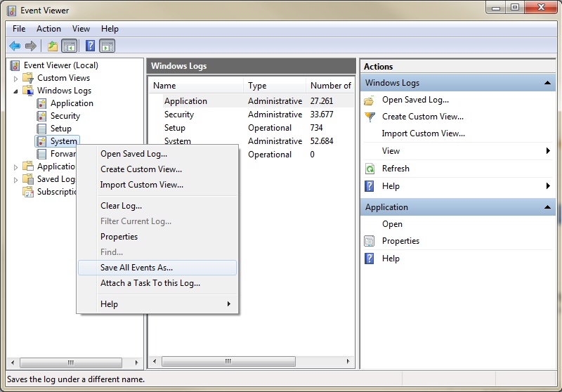
Task: Expand the Custom Views tree node
Action: tap(15, 79)
